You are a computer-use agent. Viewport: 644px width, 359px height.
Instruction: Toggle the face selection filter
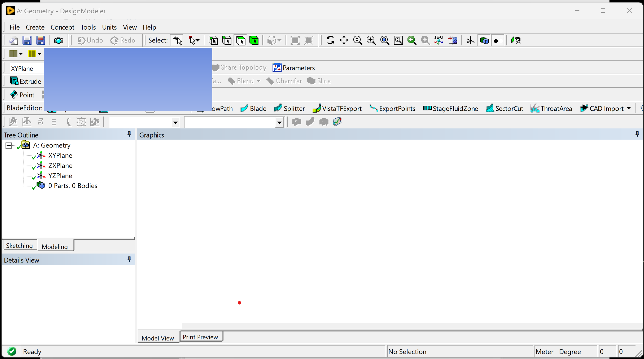241,40
